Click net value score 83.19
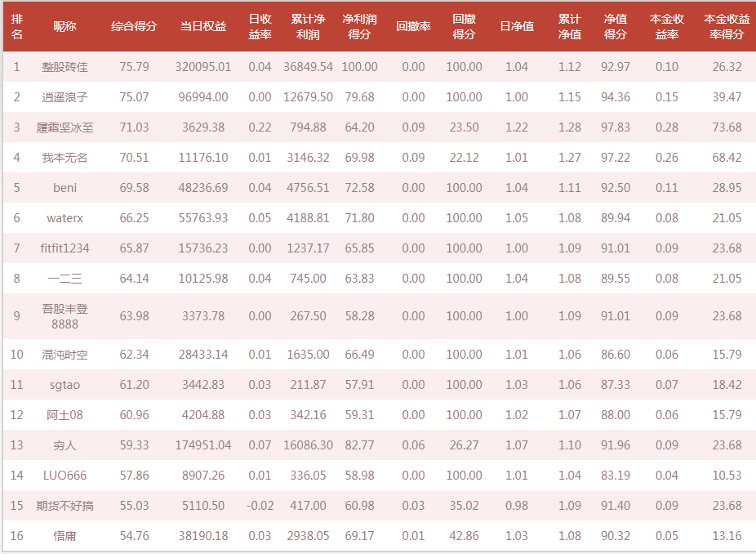The image size is (756, 554). coord(616,476)
